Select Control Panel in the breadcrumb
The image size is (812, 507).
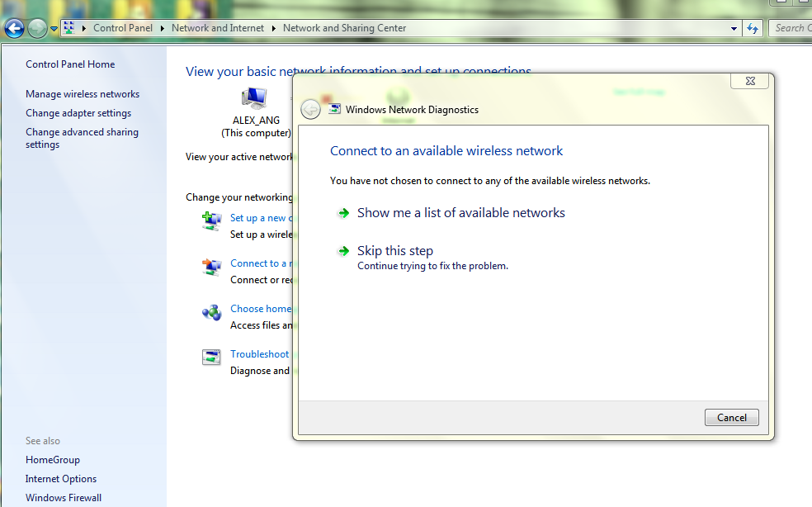(123, 28)
